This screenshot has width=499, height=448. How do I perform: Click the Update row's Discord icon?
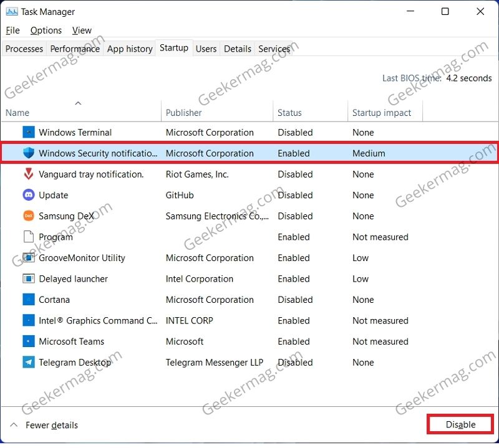(x=29, y=195)
